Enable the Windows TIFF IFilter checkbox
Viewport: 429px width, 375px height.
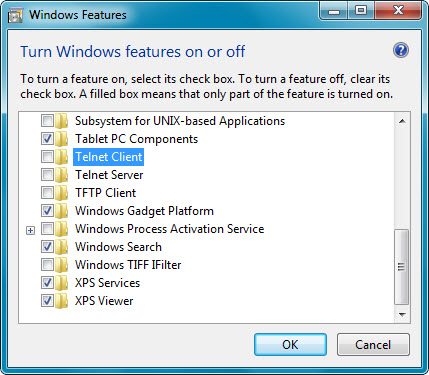click(x=47, y=265)
